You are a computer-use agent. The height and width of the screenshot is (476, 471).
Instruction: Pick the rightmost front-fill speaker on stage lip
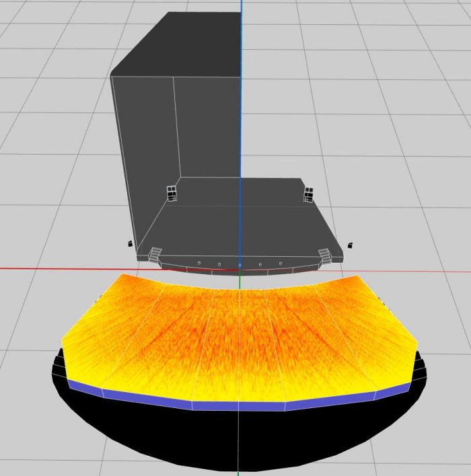(280, 264)
